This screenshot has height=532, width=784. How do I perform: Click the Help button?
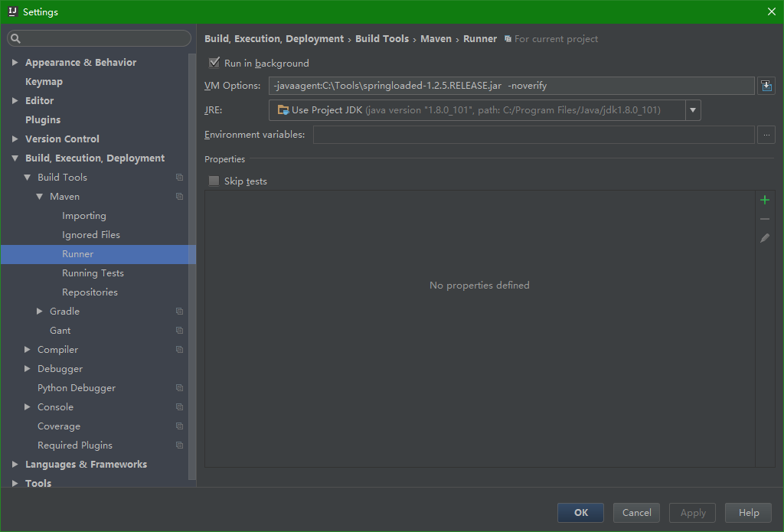coord(749,513)
